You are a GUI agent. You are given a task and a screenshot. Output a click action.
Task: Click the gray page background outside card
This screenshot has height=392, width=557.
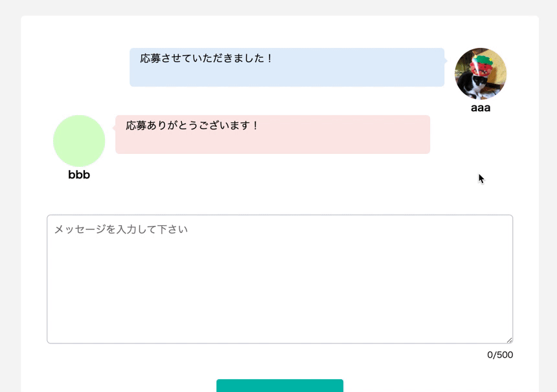[10, 194]
